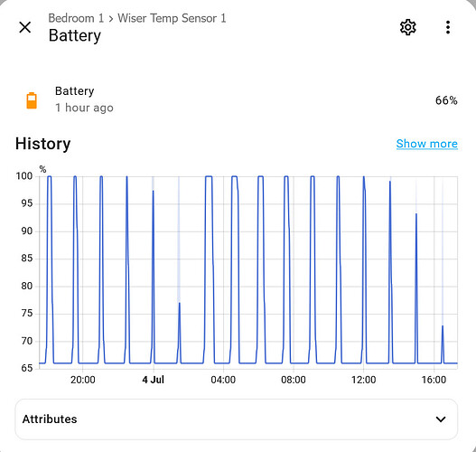This screenshot has height=452, width=476.
Task: Click the '1 hour ago' timestamp
Action: (x=84, y=108)
